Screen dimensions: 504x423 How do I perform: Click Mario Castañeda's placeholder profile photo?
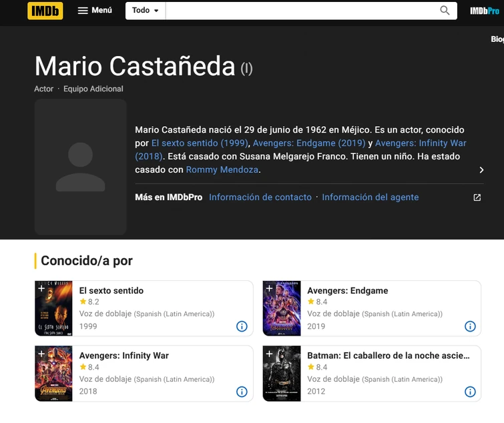point(80,167)
